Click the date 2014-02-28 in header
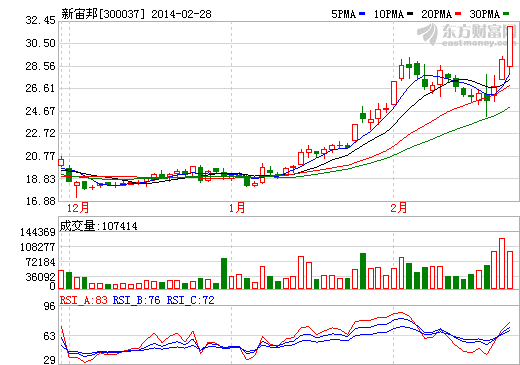 [x=181, y=14]
